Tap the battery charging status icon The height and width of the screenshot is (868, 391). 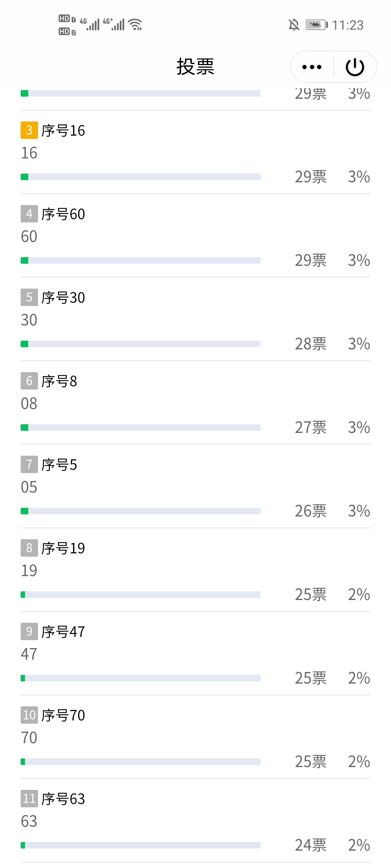click(x=316, y=25)
